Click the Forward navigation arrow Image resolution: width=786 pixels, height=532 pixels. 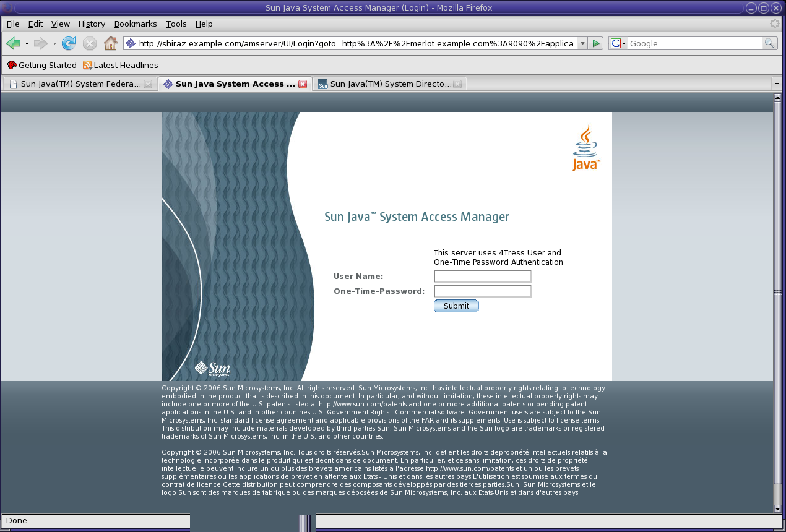(x=41, y=43)
